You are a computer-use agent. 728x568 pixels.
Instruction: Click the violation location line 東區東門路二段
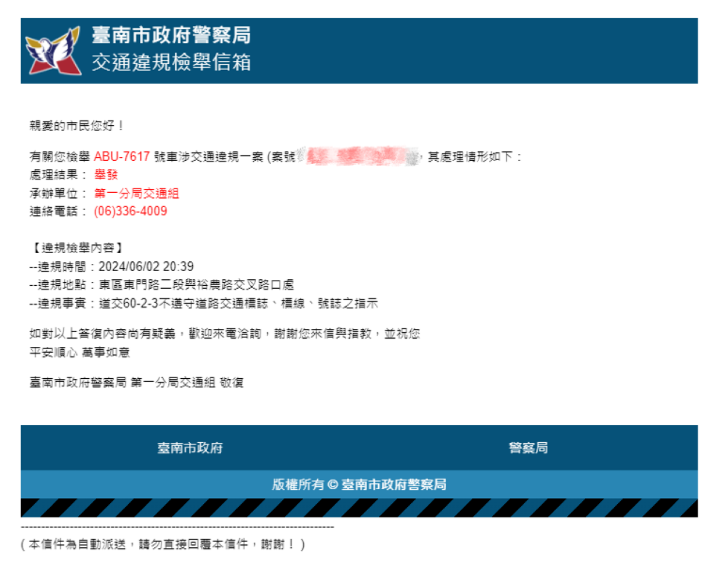162,285
